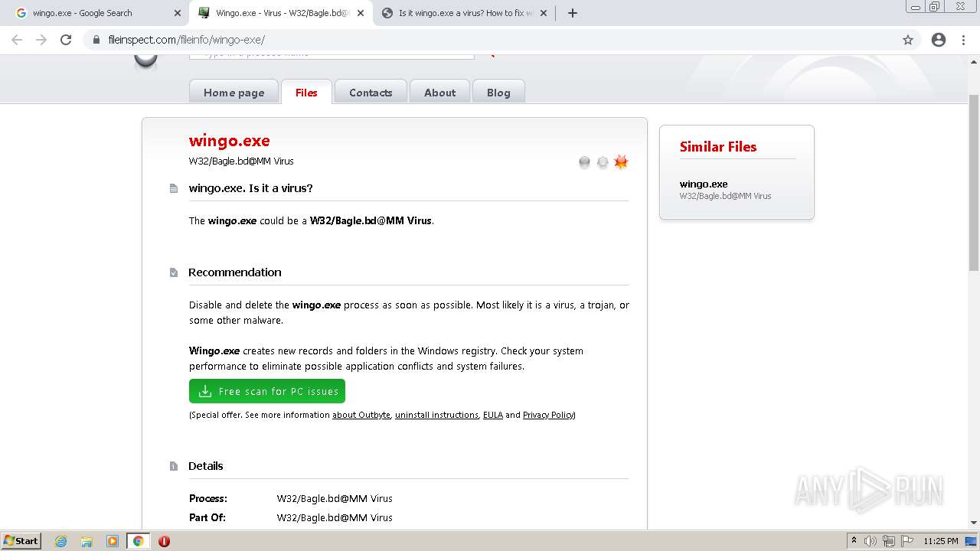Click the icon beside the Details heading
This screenshot has width=980, height=551.
[x=174, y=466]
